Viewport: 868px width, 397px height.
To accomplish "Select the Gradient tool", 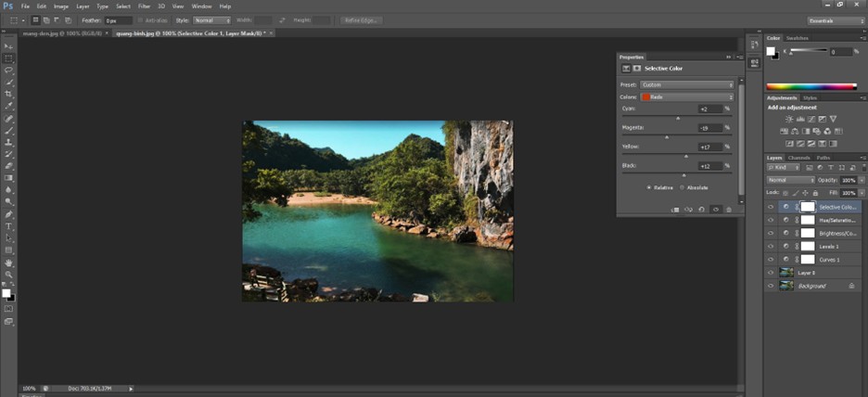I will coord(9,178).
